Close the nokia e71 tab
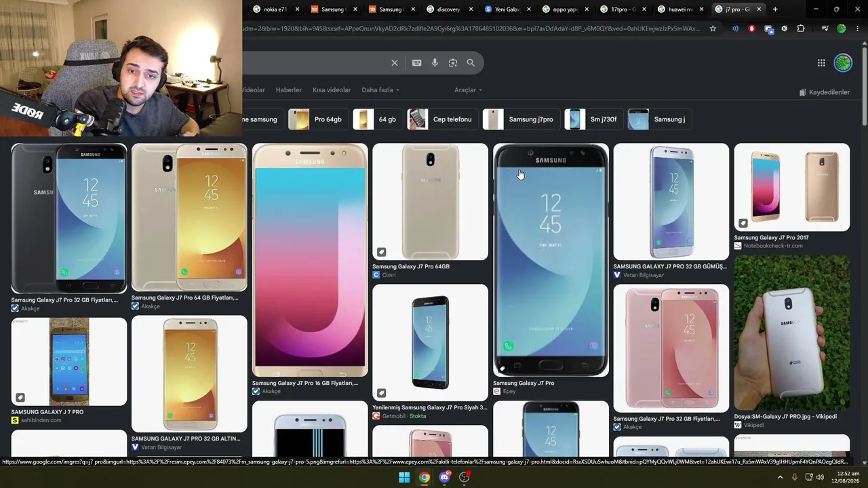 click(297, 9)
